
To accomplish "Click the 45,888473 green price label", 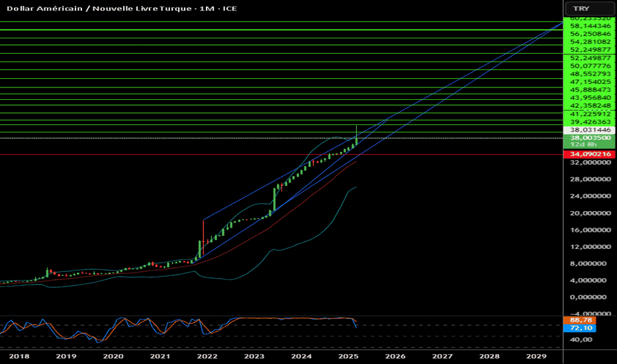I will pyautogui.click(x=589, y=90).
